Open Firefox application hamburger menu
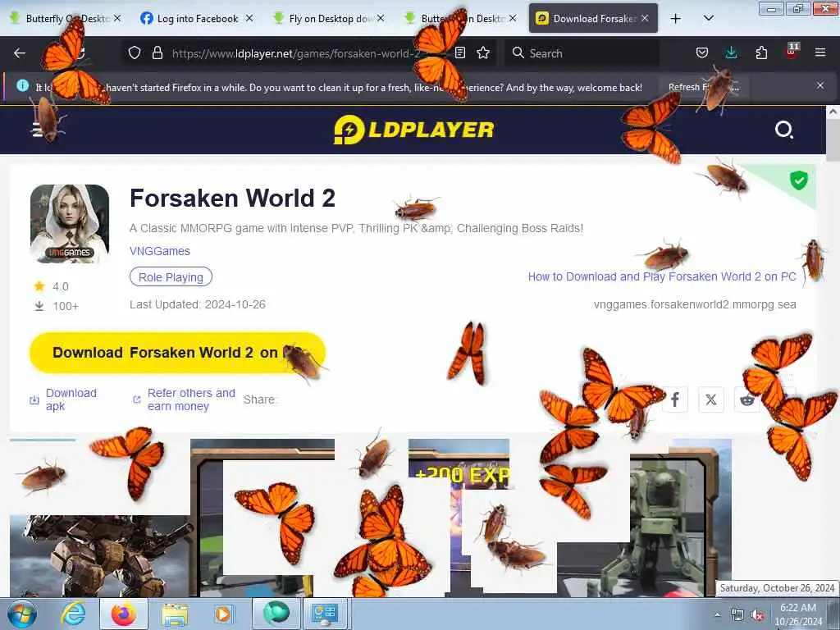The width and height of the screenshot is (840, 630). [820, 52]
